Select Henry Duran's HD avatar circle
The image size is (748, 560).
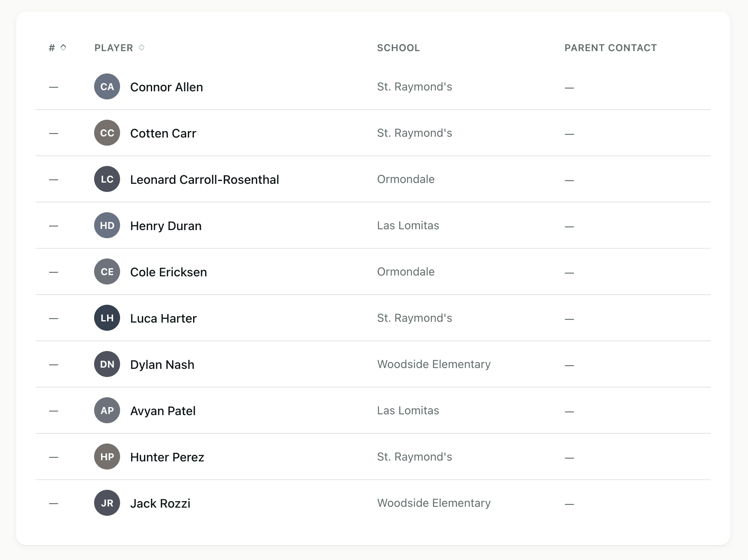107,225
